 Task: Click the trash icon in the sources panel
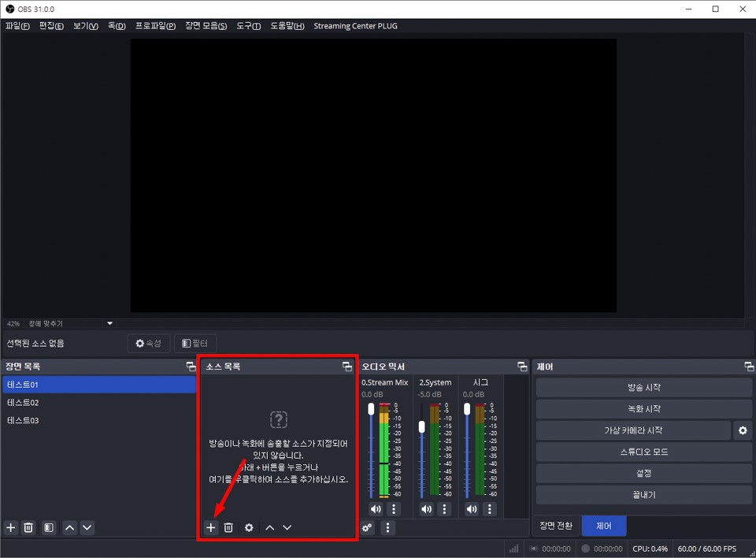click(x=228, y=527)
